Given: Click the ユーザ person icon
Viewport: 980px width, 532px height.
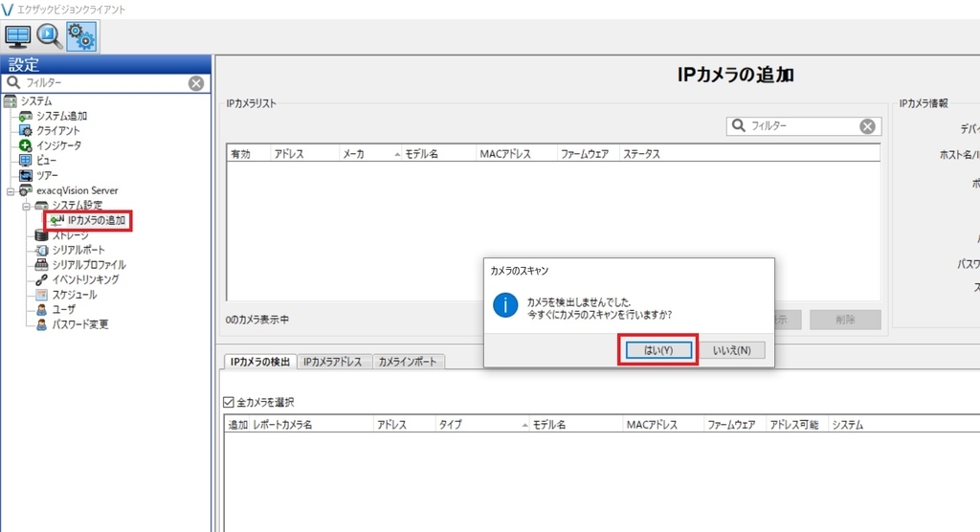Looking at the screenshot, I should click(41, 310).
